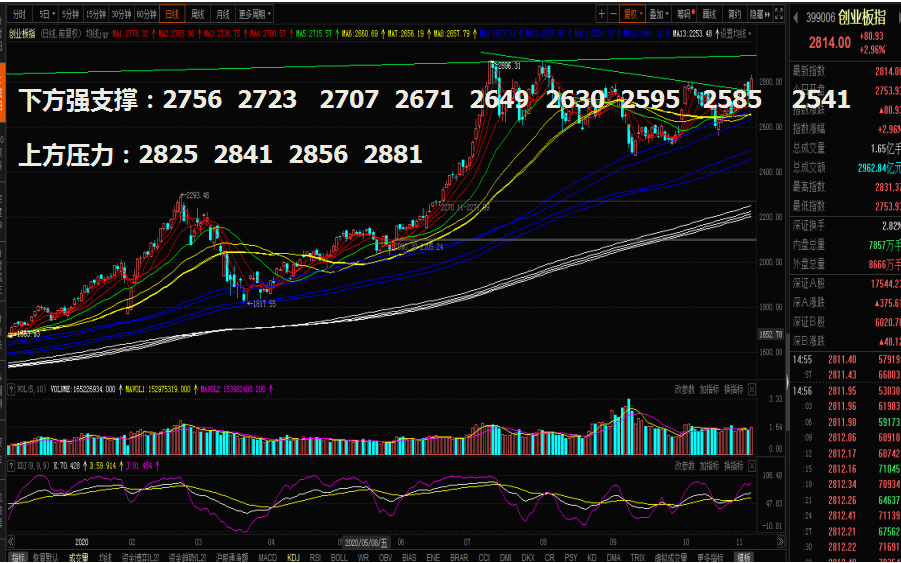
Task: Open 复权 adjustment dropdown
Action: click(x=633, y=14)
